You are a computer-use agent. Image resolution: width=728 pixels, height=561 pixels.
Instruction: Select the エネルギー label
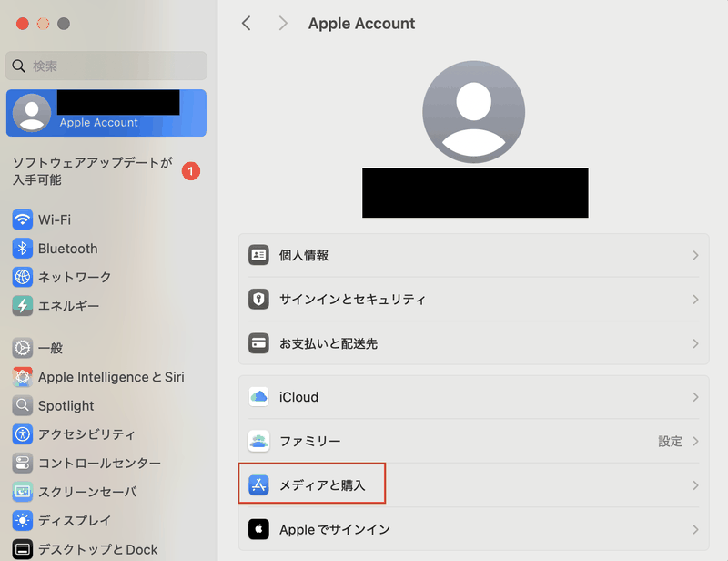click(69, 306)
